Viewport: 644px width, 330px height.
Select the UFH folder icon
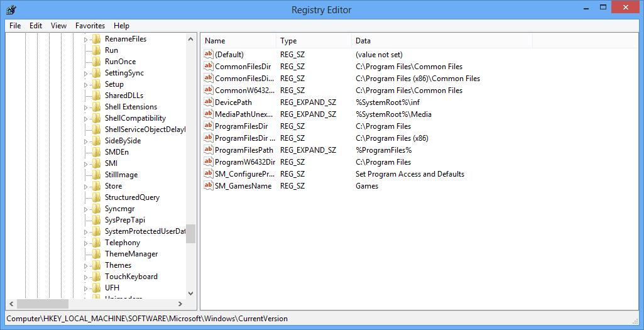pos(97,288)
